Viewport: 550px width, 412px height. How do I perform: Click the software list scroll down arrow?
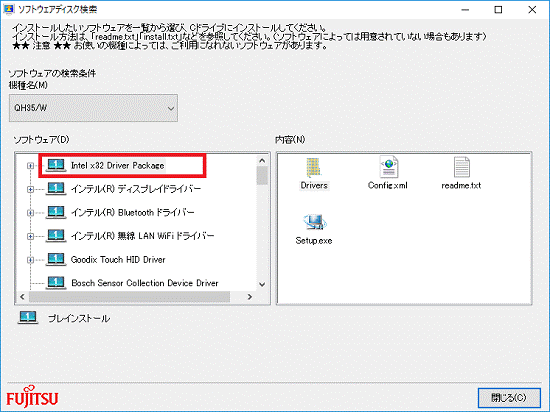pyautogui.click(x=262, y=284)
